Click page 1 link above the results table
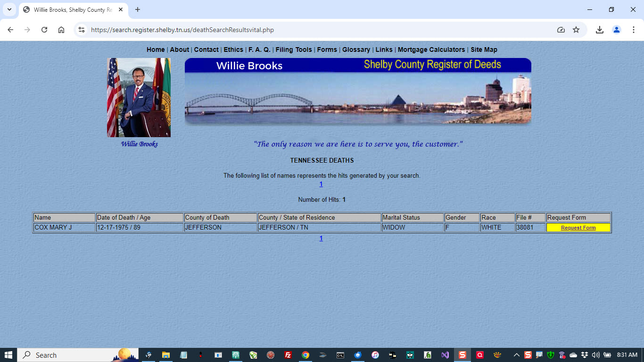 point(321,184)
